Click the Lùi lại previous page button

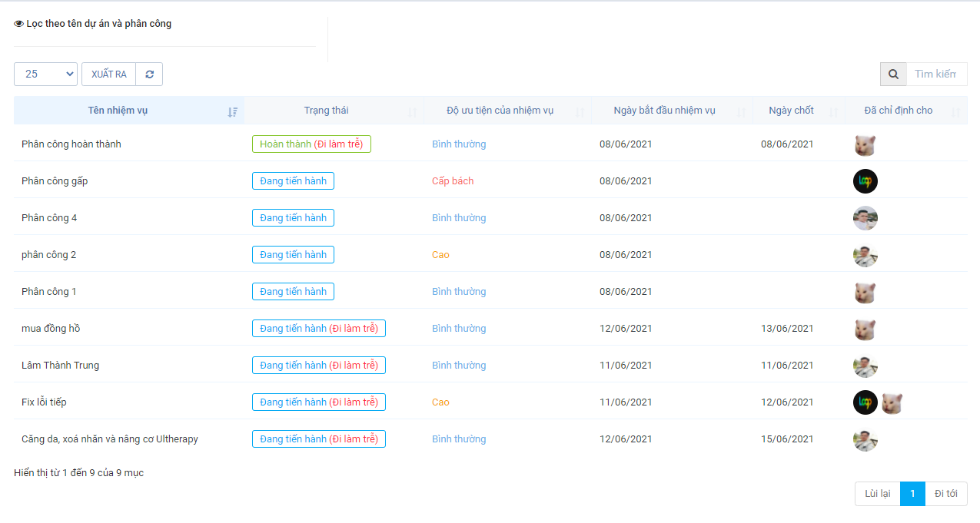click(x=877, y=494)
